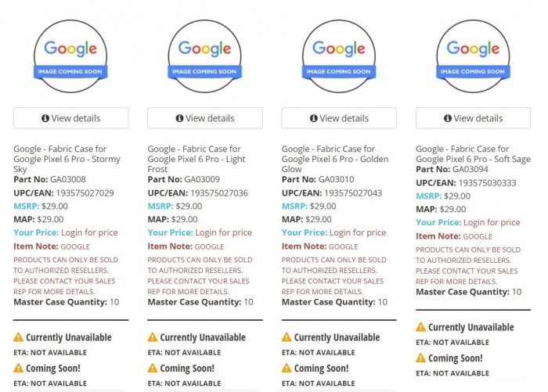The width and height of the screenshot is (548, 392).
Task: Click warning icon beside Currently Unavailable, Soft Sage
Action: tap(421, 327)
